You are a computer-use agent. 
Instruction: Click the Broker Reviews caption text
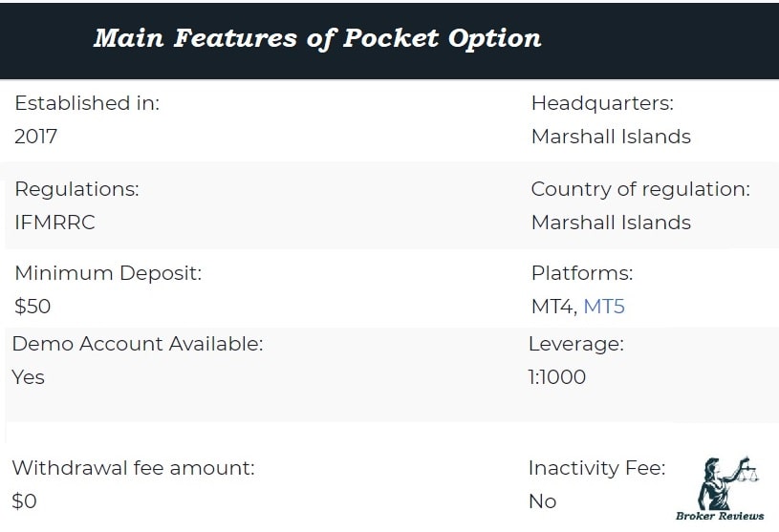pos(720,516)
